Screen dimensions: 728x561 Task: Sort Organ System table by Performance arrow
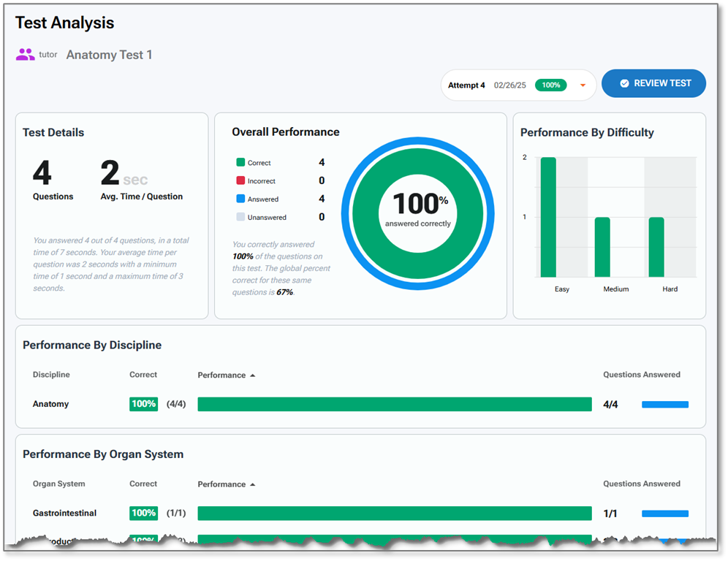[253, 484]
